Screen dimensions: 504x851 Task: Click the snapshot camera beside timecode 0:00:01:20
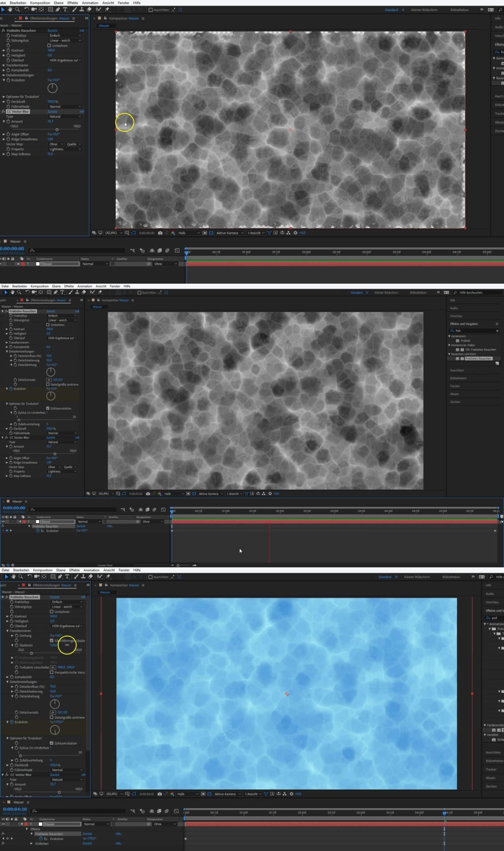pos(148,494)
